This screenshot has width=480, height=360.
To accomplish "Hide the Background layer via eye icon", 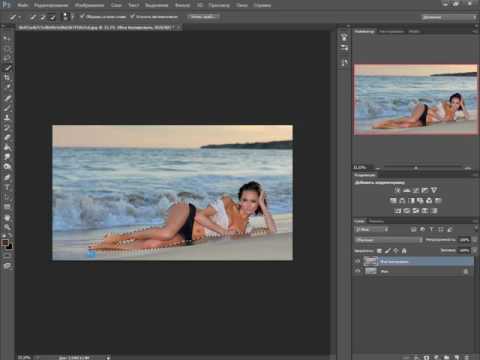I will (358, 271).
